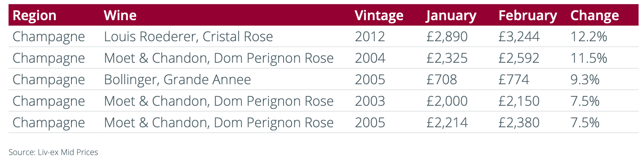
Task: Click the £774 February price
Action: point(514,80)
